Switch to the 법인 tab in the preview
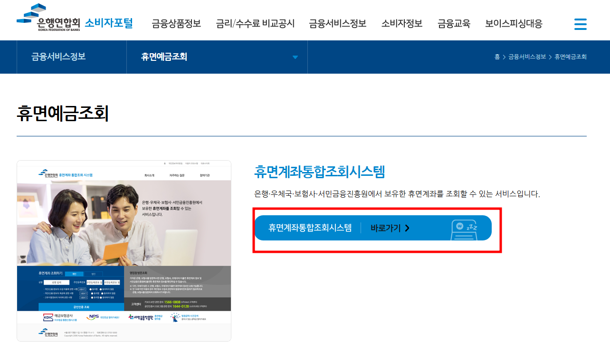The image size is (610, 364). pos(93,274)
